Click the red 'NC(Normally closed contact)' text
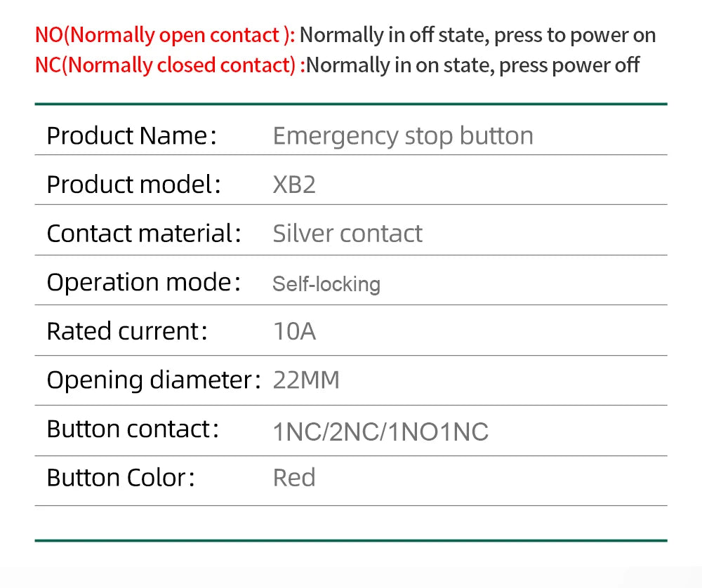Screen dimensions: 702x588 (170, 65)
